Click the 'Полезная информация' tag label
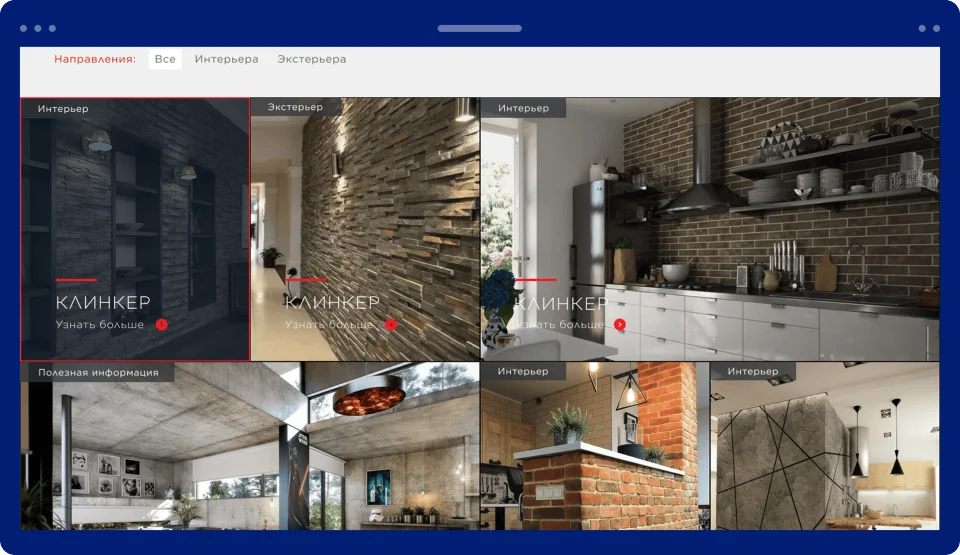 click(x=98, y=372)
